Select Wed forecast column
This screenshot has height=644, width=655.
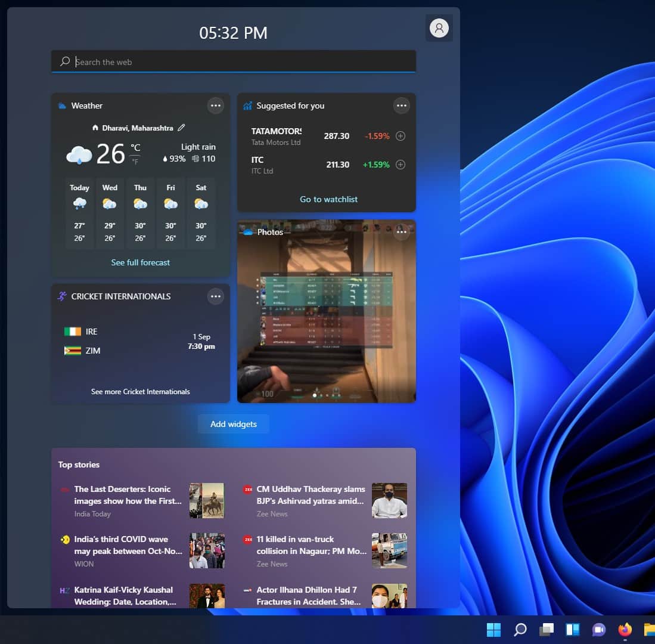tap(110, 213)
